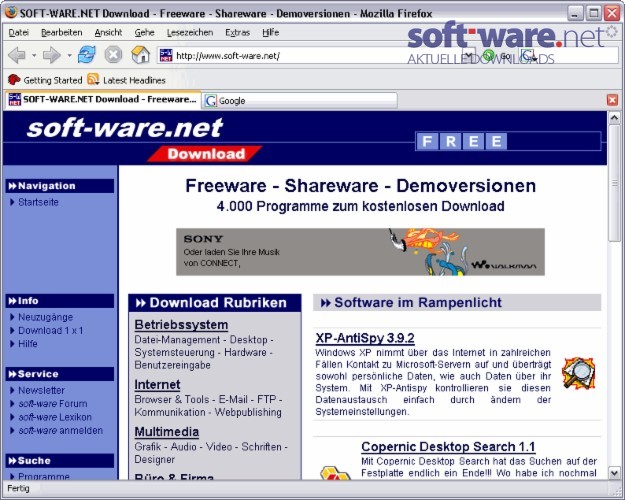The width and height of the screenshot is (625, 500).
Task: Click the Back arrow navigation button
Action: click(x=17, y=55)
